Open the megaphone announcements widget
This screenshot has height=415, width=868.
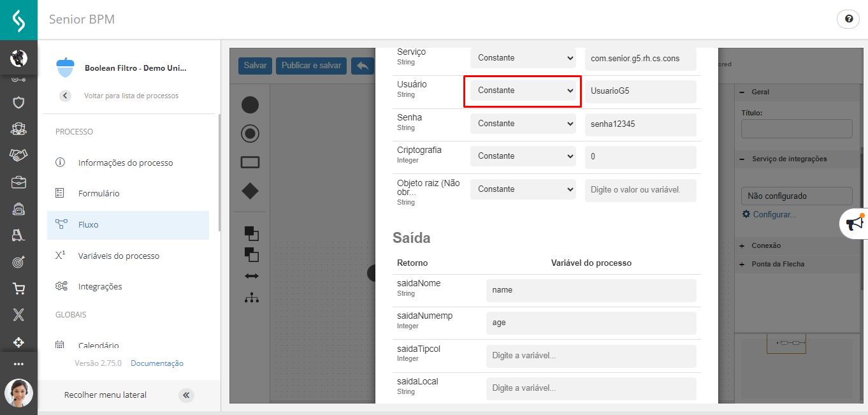tap(853, 223)
